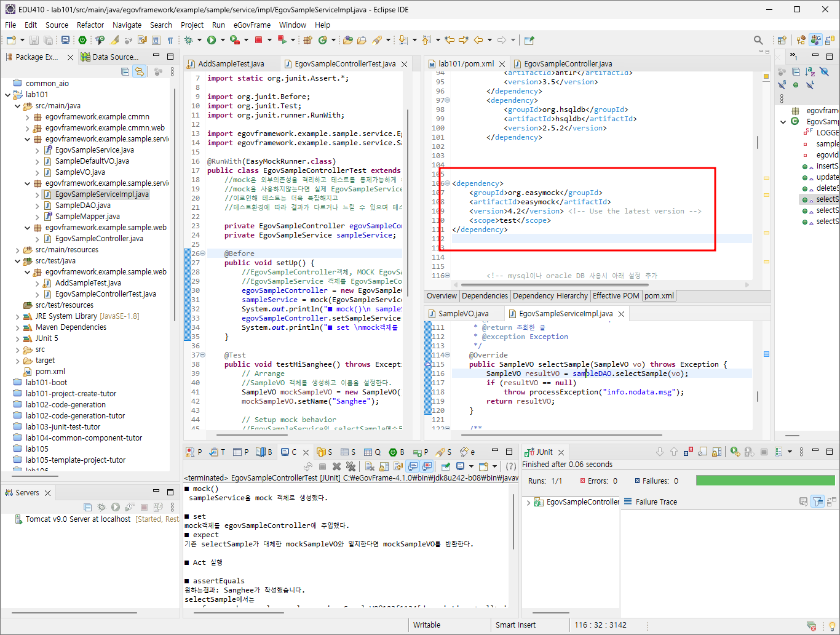The image size is (840, 635).
Task: Open the eGovFrame menu
Action: (x=252, y=25)
